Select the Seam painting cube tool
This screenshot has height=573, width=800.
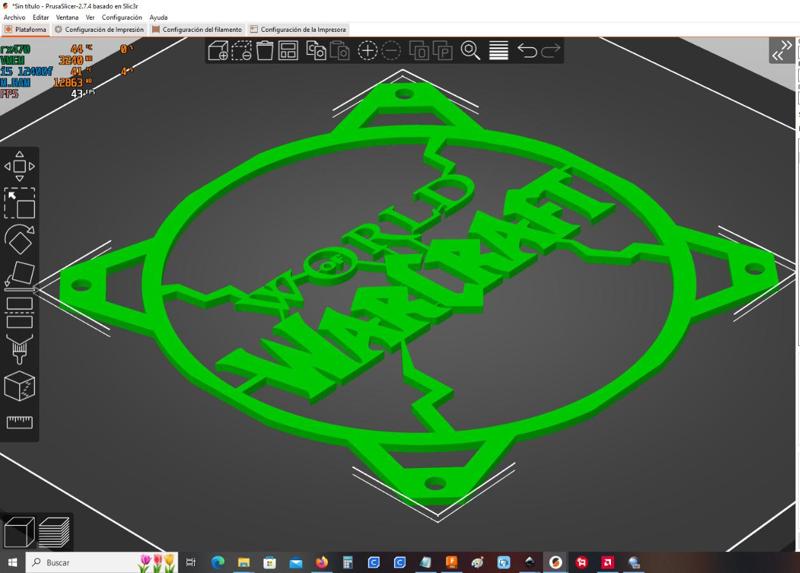[x=19, y=386]
